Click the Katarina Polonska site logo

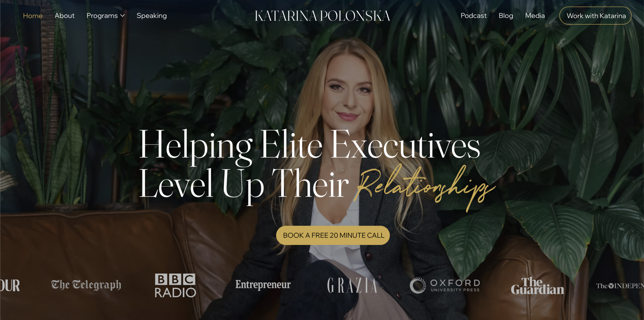pyautogui.click(x=322, y=16)
